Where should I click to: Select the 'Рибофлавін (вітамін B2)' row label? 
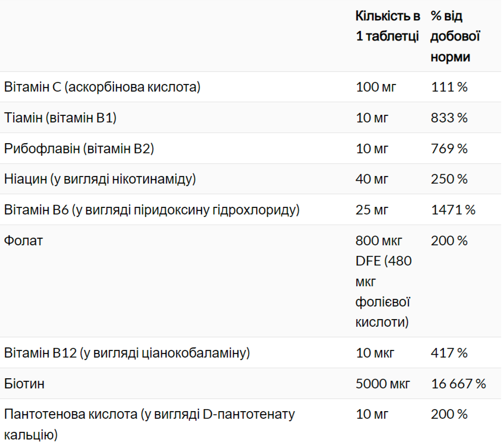coord(79,149)
